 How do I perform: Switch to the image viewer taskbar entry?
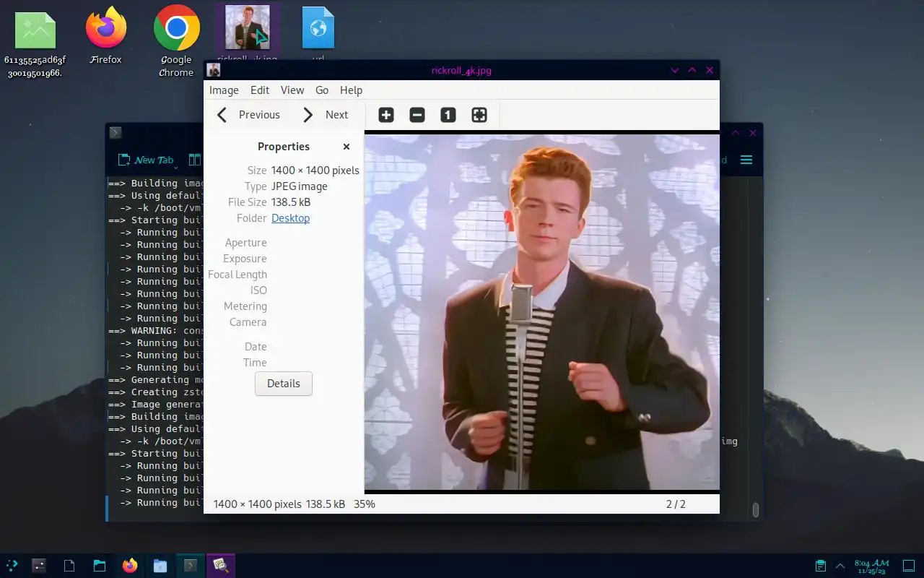(221, 565)
